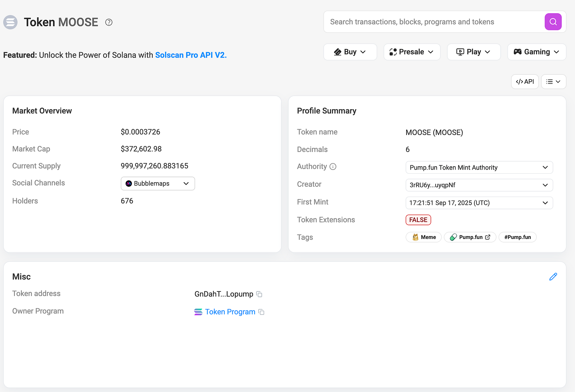Click the Pump.fun pill icon
575x392 pixels.
[453, 237]
